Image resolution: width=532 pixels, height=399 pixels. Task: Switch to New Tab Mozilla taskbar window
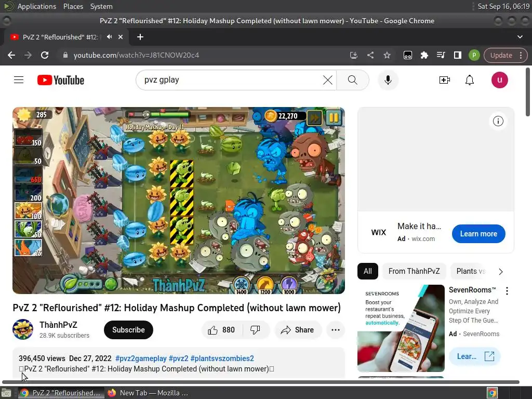point(148,393)
